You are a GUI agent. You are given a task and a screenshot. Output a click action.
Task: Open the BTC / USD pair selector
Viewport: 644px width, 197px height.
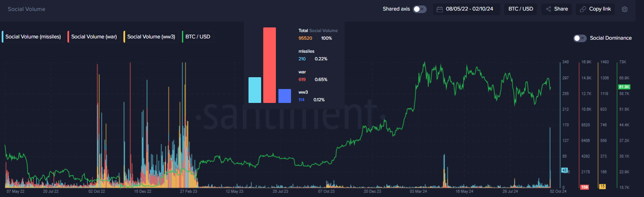click(x=520, y=9)
